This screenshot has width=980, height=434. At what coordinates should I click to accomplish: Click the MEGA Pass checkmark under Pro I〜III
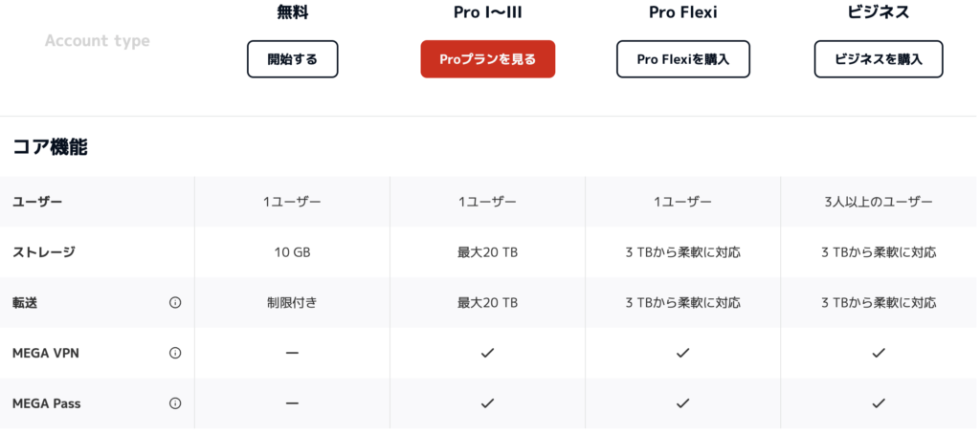point(487,403)
